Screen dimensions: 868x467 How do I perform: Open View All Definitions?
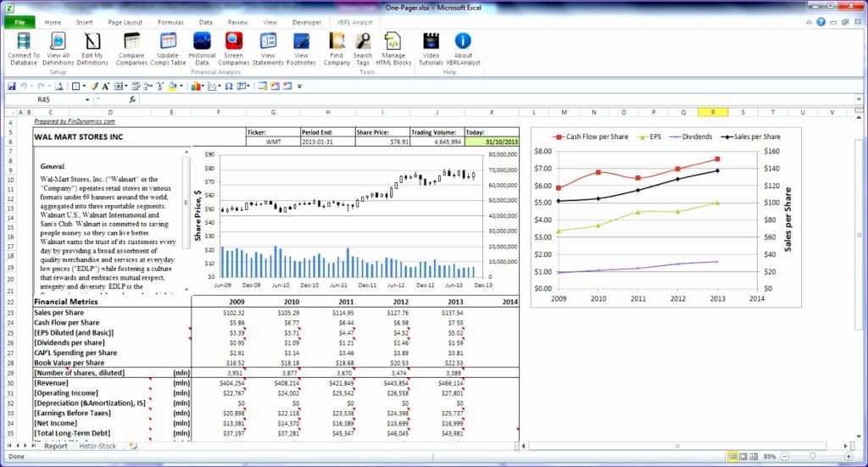(58, 42)
